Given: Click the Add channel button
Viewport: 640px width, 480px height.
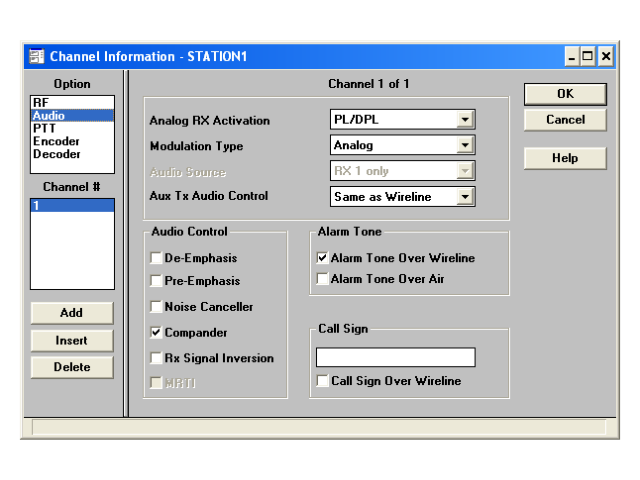Looking at the screenshot, I should click(72, 313).
